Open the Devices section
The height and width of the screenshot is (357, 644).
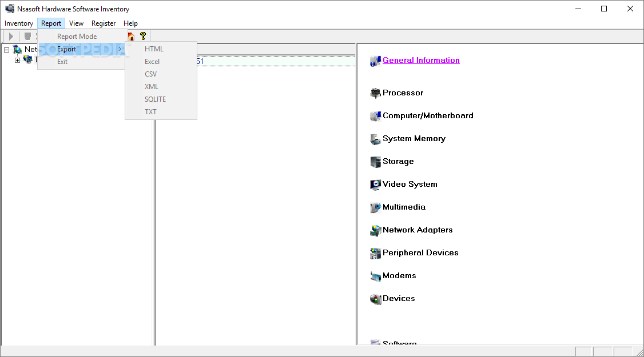point(399,298)
